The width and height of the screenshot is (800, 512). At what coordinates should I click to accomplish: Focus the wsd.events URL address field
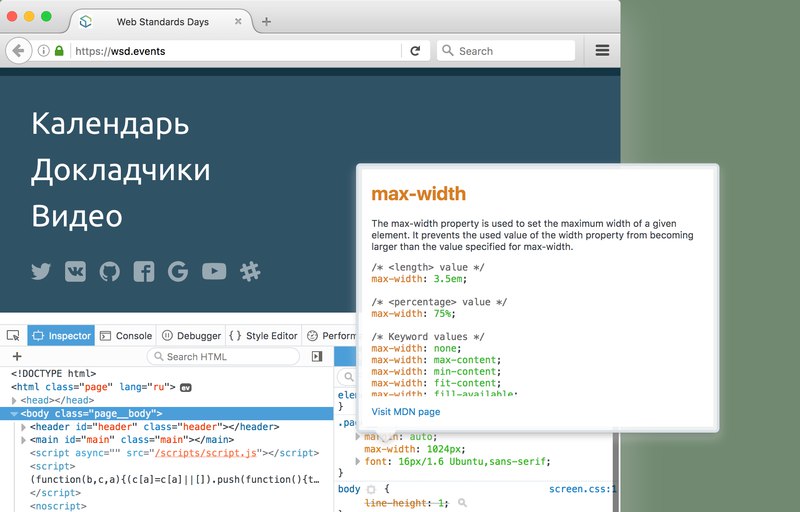(237, 51)
